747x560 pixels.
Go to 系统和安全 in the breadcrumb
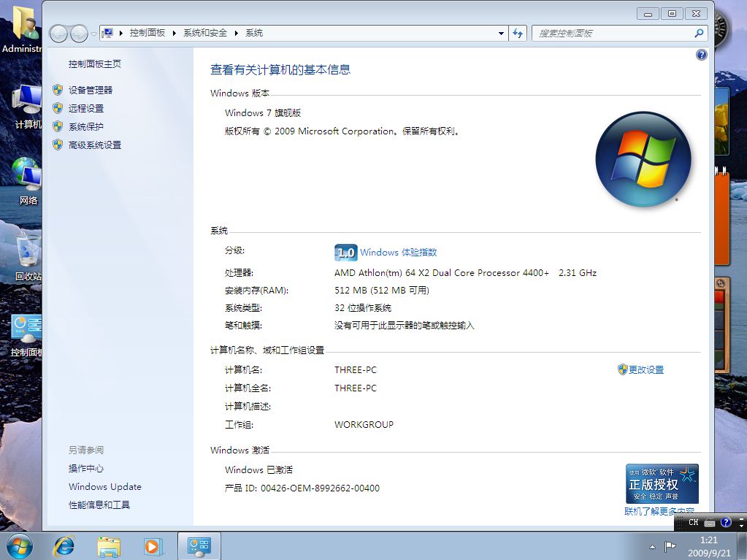coord(205,33)
